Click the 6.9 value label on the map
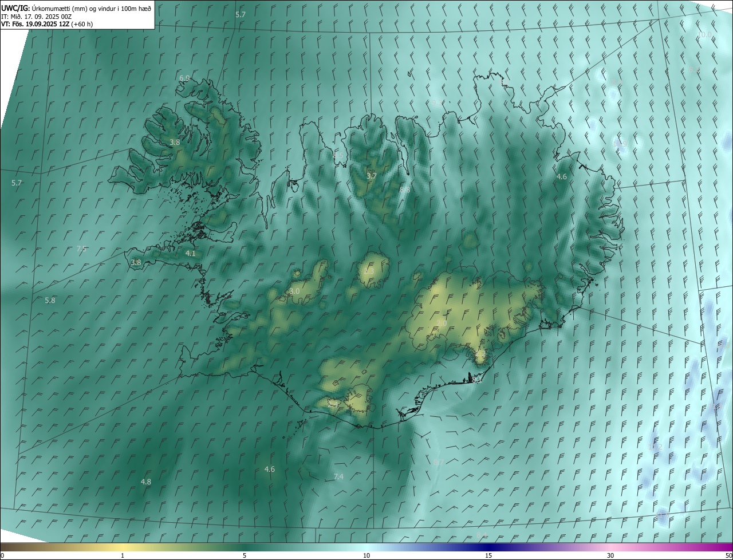 coord(184,78)
